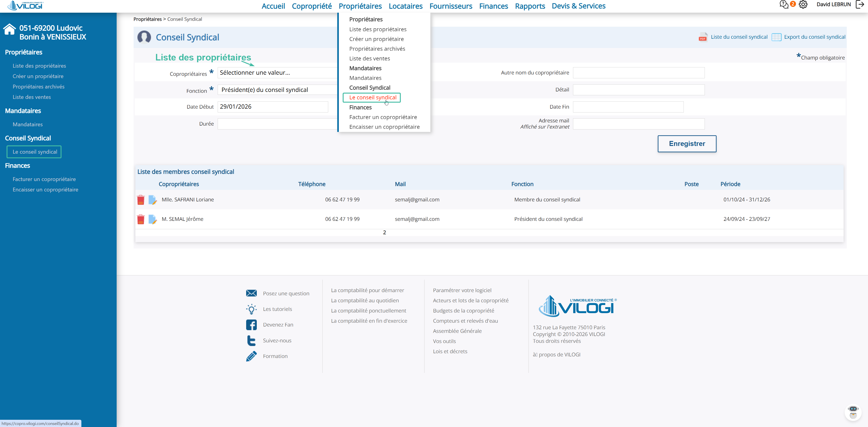
Task: Click the pencil icon for Formation
Action: (251, 356)
